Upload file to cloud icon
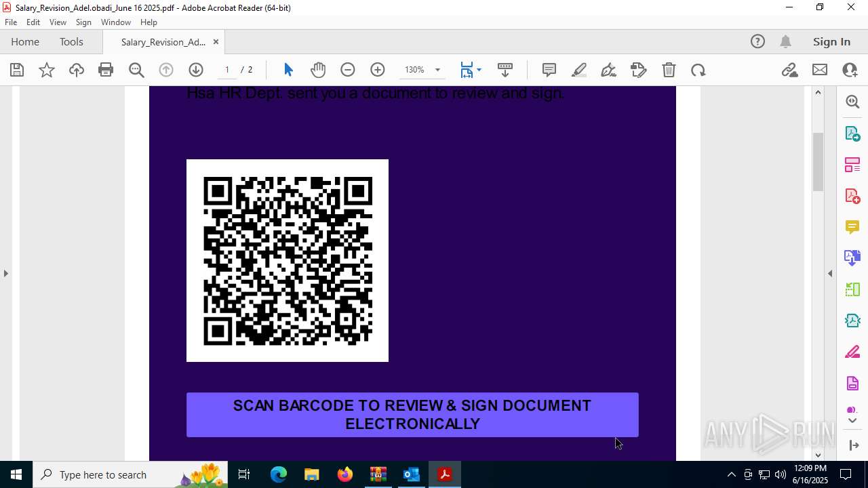 (77, 70)
